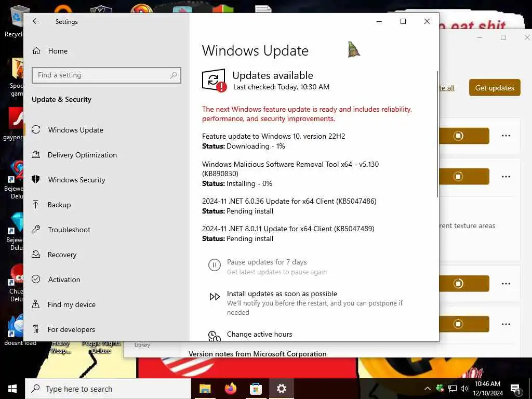This screenshot has width=532, height=399.
Task: Open Recovery settings
Action: point(62,255)
